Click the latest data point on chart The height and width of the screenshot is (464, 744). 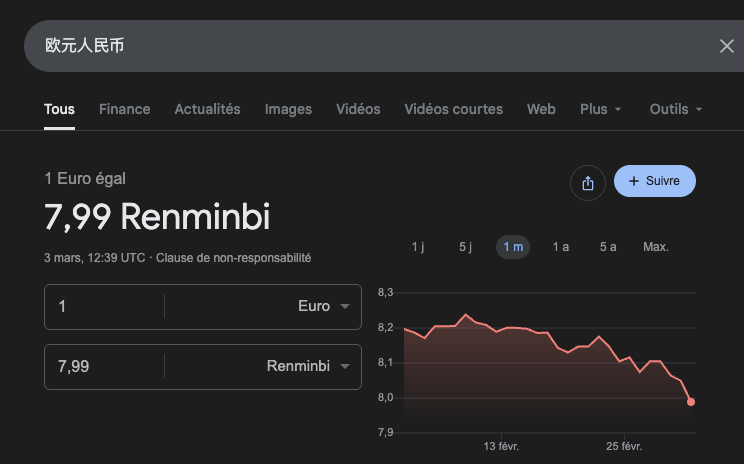coord(691,402)
